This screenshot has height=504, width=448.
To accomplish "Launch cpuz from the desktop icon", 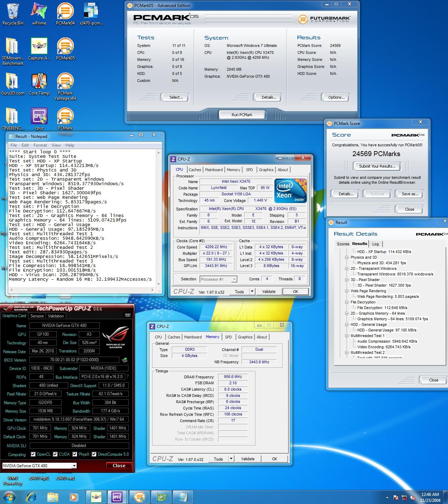I will tap(39, 119).
